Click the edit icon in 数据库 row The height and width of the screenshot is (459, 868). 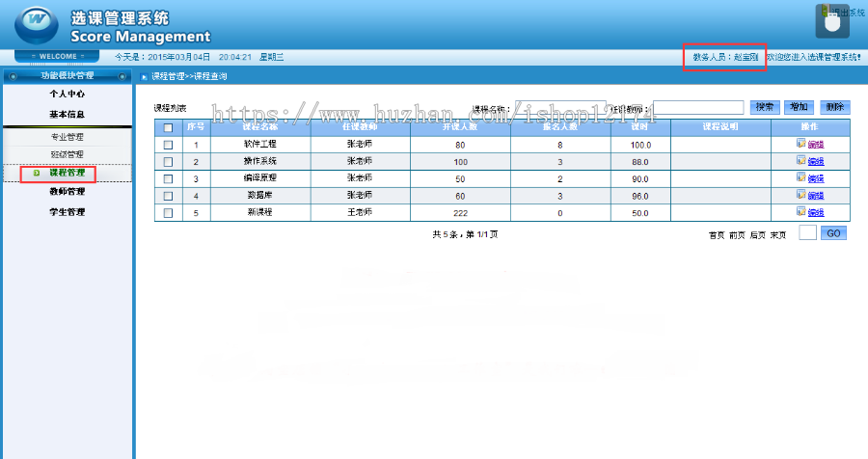801,195
